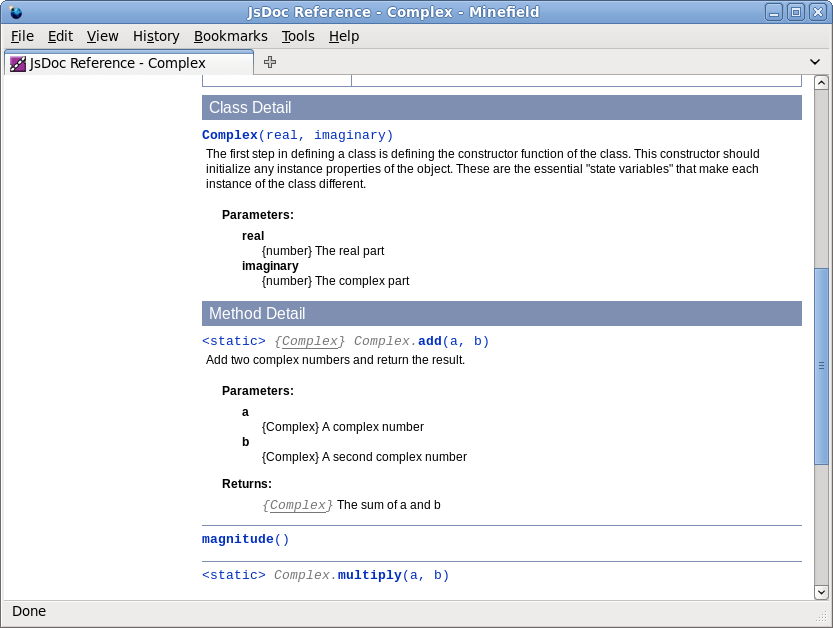The height and width of the screenshot is (628, 833).
Task: Click the scrollbar up arrow
Action: (821, 82)
